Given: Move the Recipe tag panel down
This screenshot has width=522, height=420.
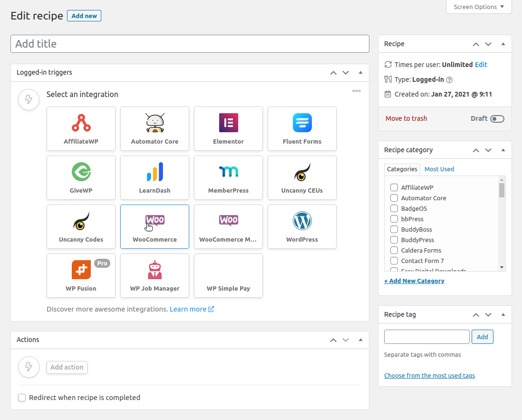Looking at the screenshot, I should click(488, 315).
